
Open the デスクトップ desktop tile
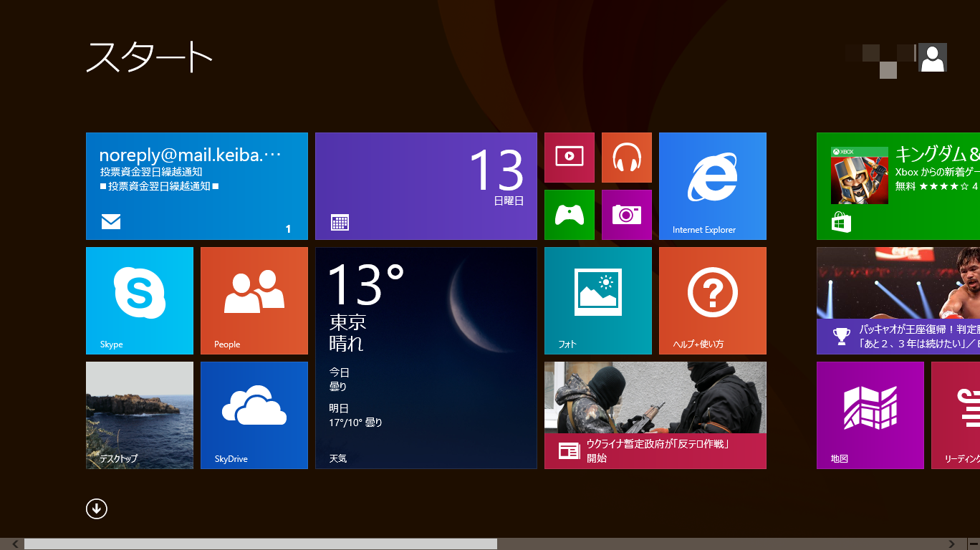click(x=140, y=415)
